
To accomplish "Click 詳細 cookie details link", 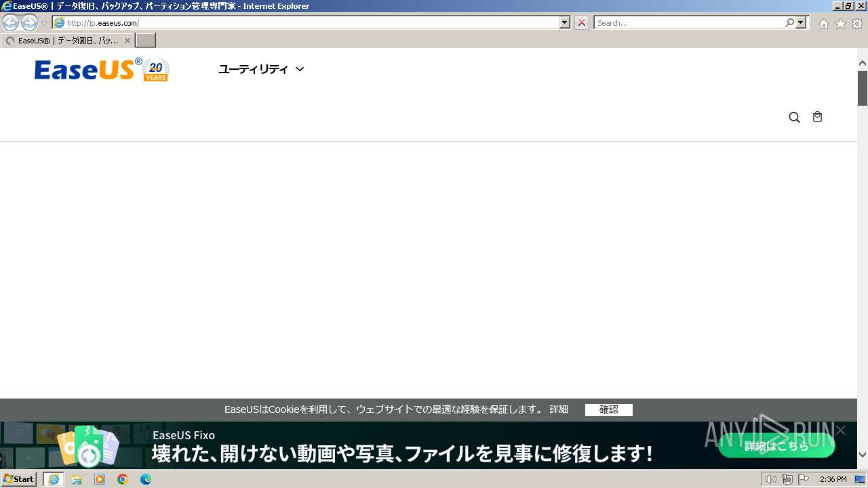I will coord(559,409).
